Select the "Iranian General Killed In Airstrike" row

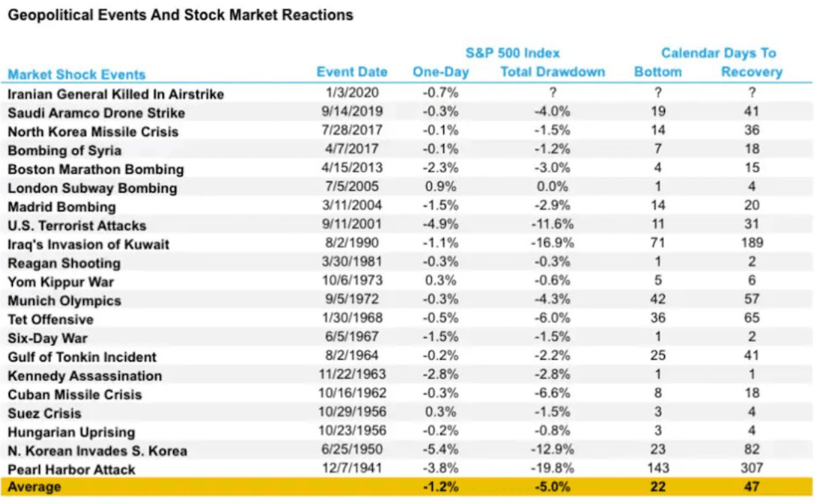coord(115,94)
